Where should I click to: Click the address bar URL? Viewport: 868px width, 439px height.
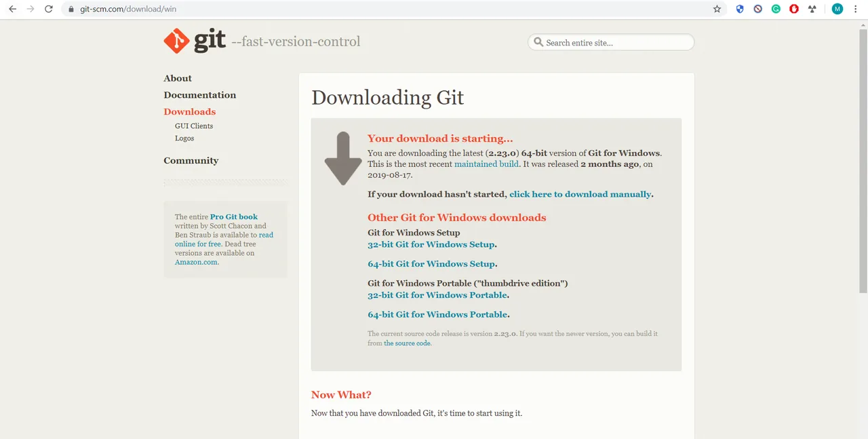(128, 9)
